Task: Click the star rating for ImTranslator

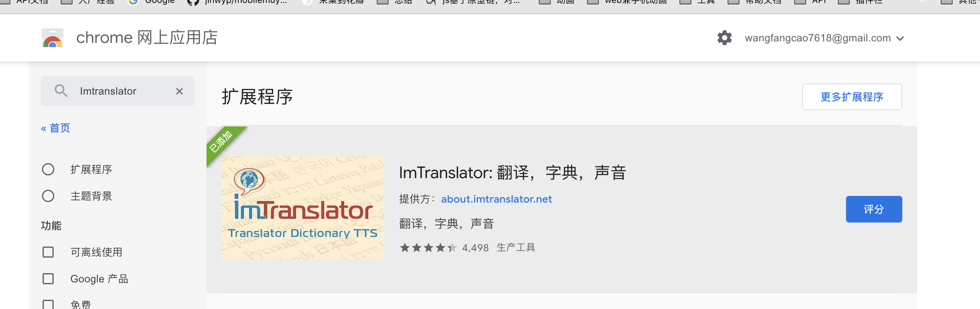Action: (x=428, y=248)
